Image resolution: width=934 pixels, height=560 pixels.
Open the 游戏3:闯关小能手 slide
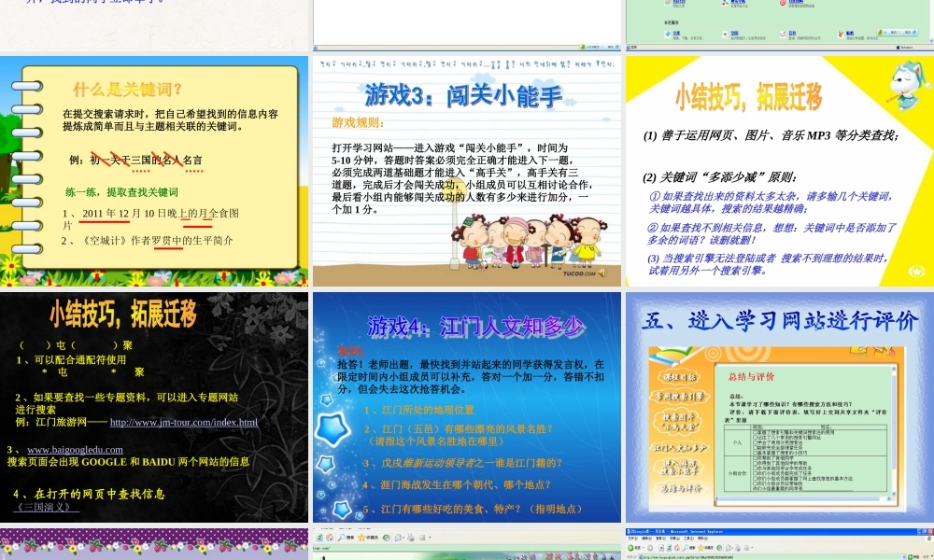tap(467, 172)
